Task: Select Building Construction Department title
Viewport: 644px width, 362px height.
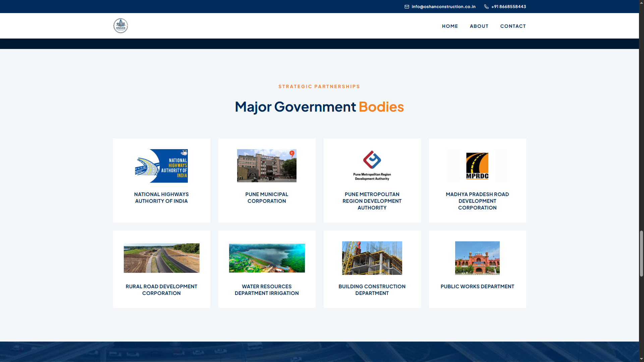Action: (372, 290)
